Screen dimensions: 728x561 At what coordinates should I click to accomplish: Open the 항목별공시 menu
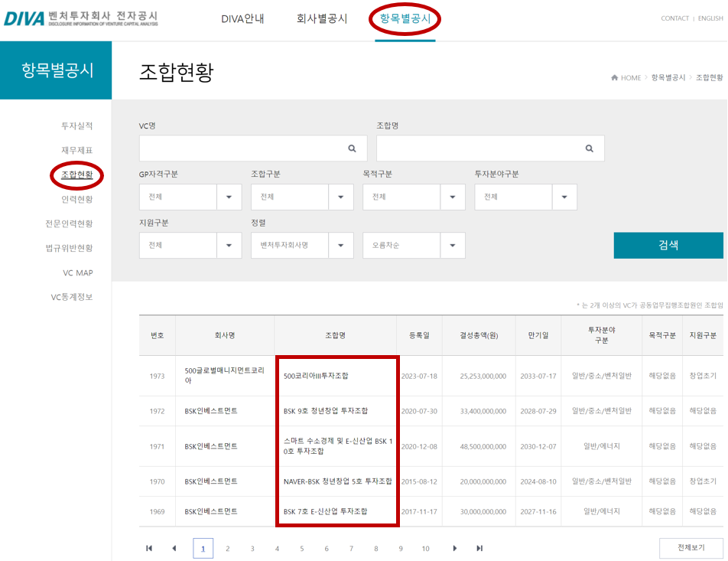tap(405, 18)
